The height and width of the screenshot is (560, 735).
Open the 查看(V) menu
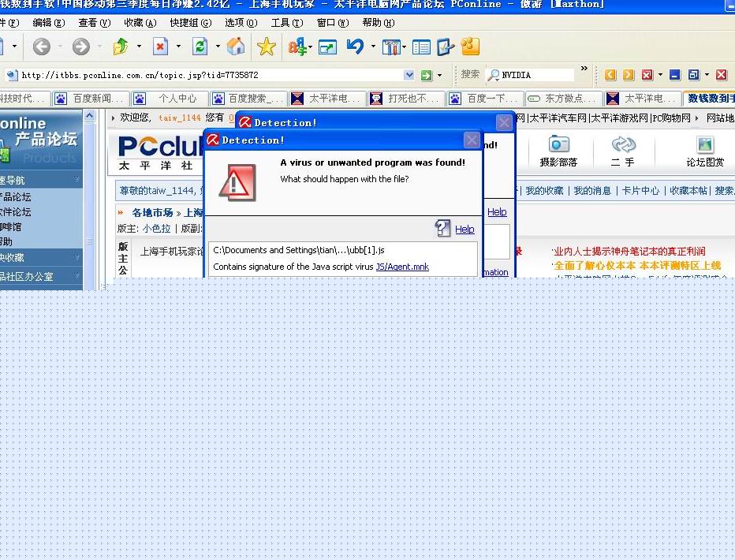pyautogui.click(x=94, y=23)
